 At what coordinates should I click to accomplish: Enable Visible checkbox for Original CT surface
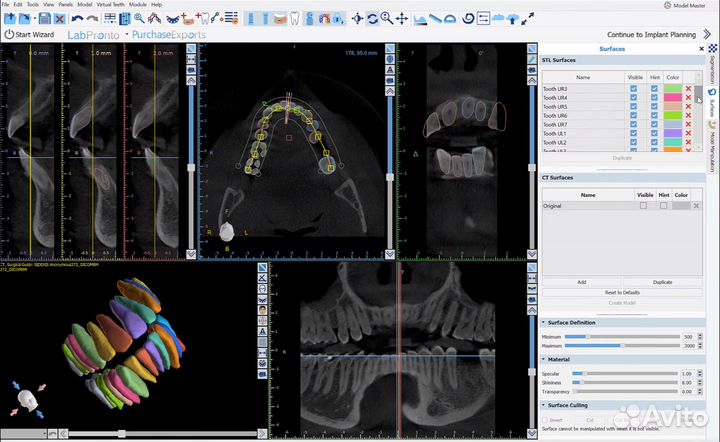(643, 205)
